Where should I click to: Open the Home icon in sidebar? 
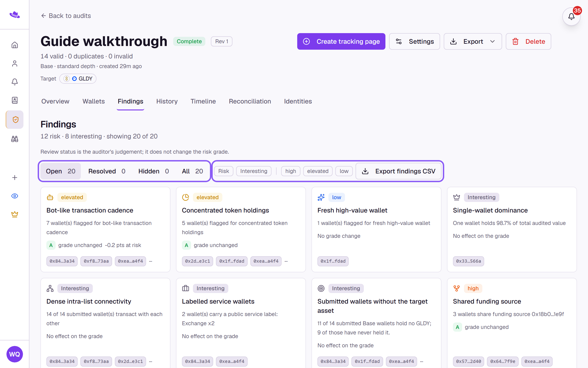click(x=14, y=45)
